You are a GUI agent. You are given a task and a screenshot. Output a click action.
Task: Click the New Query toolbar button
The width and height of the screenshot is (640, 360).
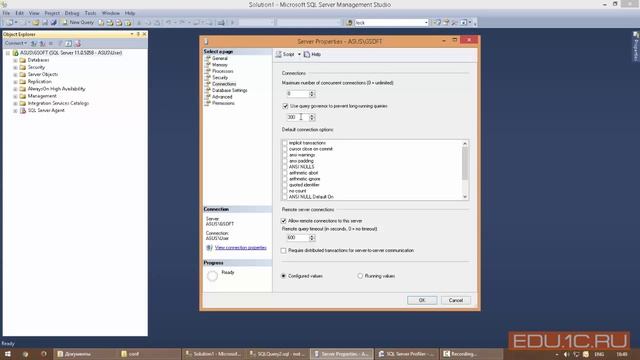point(78,22)
